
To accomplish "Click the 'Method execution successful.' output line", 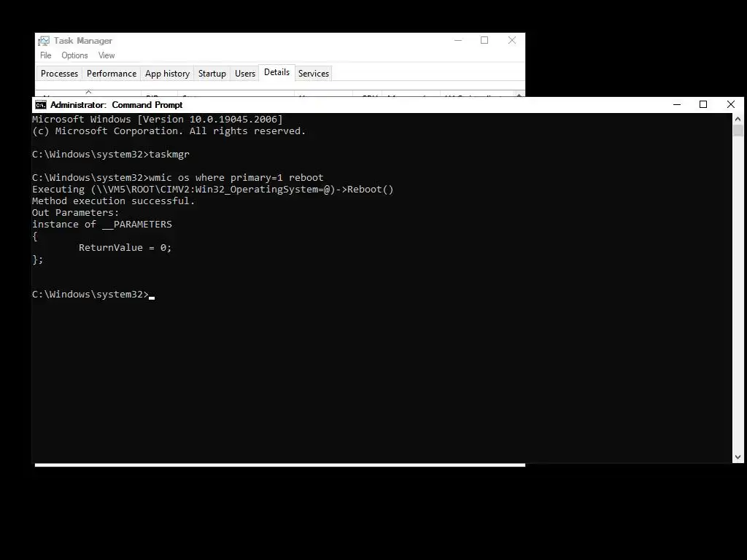I will point(113,201).
